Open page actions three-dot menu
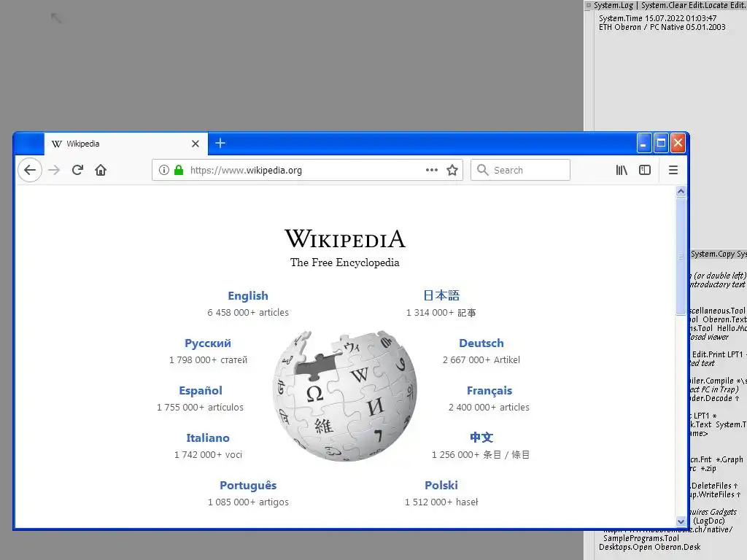Viewport: 747px width, 560px height. [432, 170]
